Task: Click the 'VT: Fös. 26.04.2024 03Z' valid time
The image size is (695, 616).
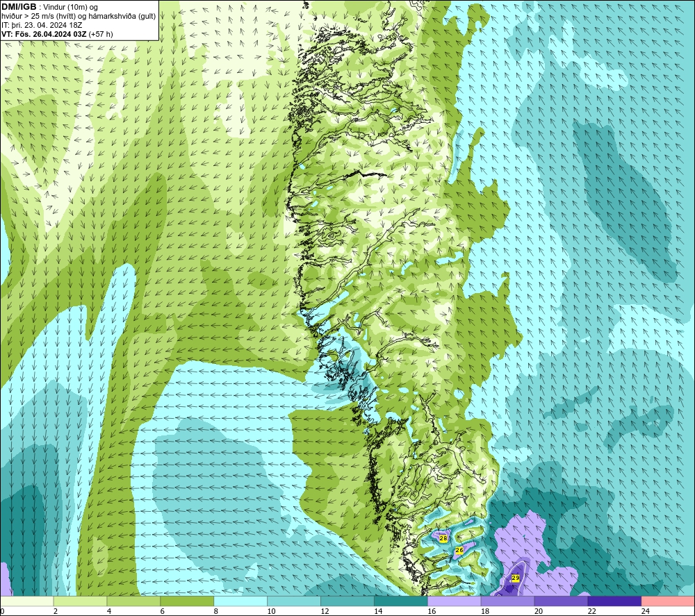Action: (44, 34)
